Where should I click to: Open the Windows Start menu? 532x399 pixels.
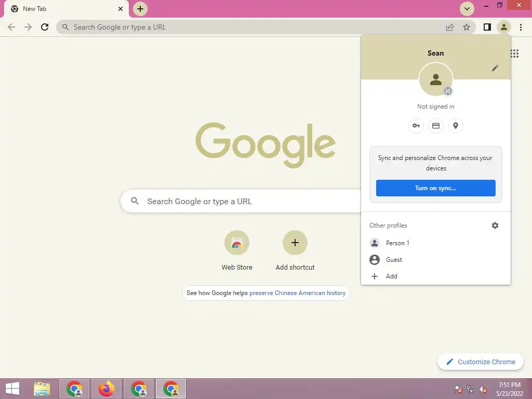12,389
